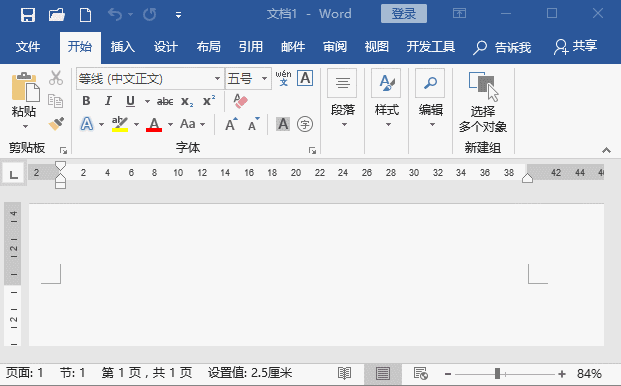Expand the 样式 styles group
The height and width of the screenshot is (386, 621).
pos(387,99)
